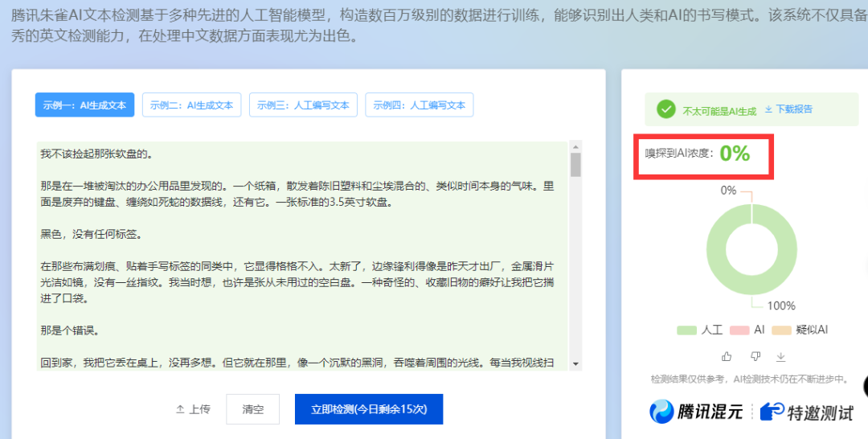Viewport: 868px width, 439px height.
Task: Click the pink AI legend swatch
Action: [739, 330]
